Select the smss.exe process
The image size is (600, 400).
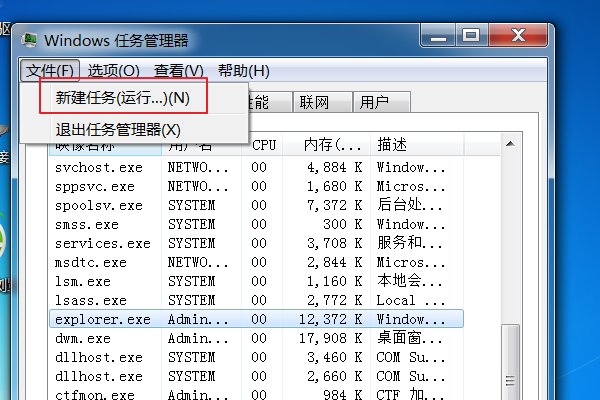pos(256,224)
